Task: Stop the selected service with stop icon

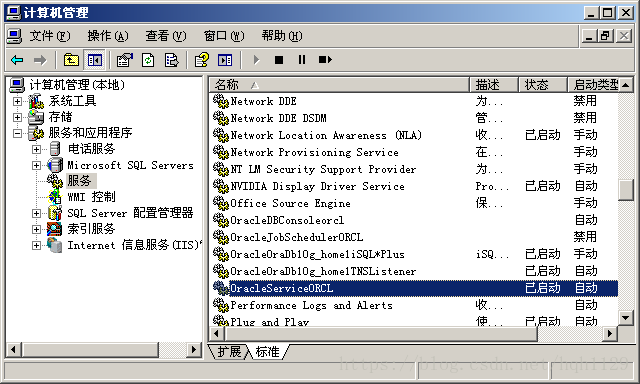Action: tap(279, 60)
